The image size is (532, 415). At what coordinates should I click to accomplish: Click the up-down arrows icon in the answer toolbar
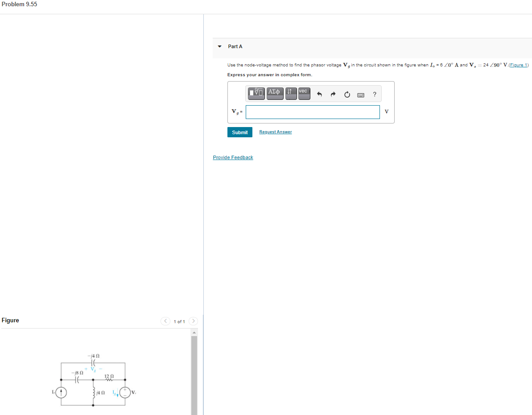[291, 94]
